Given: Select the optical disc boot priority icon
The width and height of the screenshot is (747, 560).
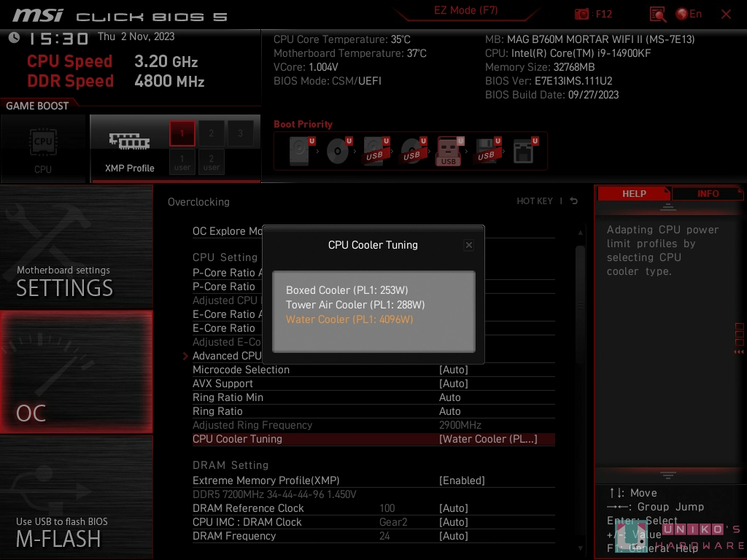Looking at the screenshot, I should (x=338, y=151).
